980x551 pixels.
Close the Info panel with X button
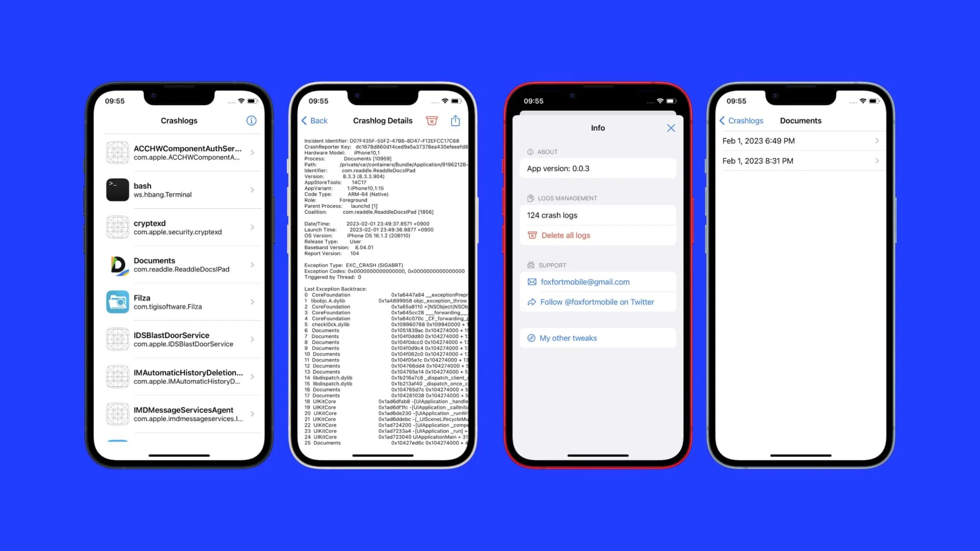(x=671, y=128)
